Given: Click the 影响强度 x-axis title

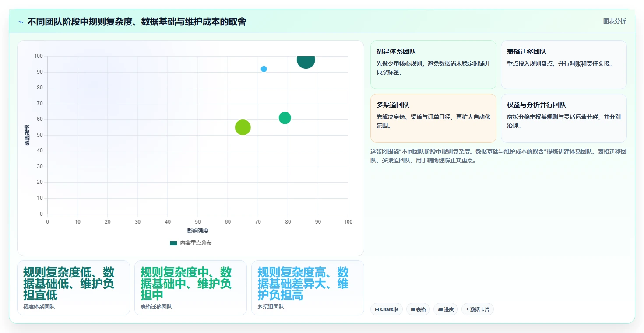Looking at the screenshot, I should coord(198,231).
